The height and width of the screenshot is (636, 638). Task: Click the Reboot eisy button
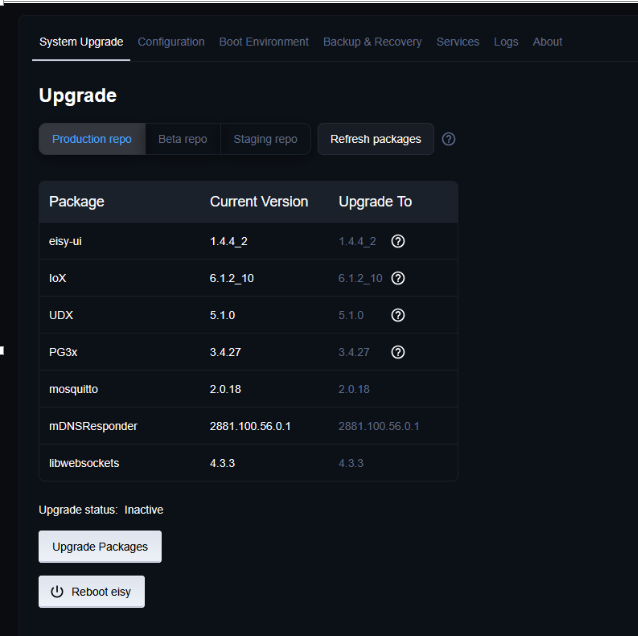(92, 592)
